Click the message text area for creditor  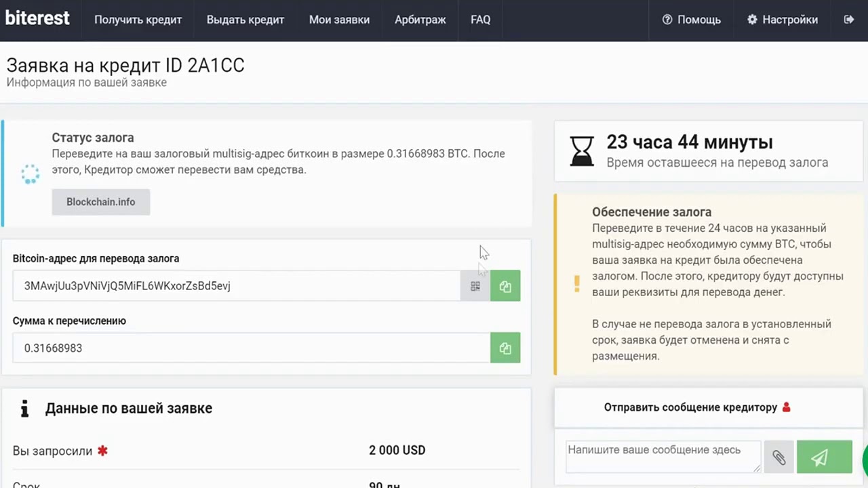(x=663, y=456)
